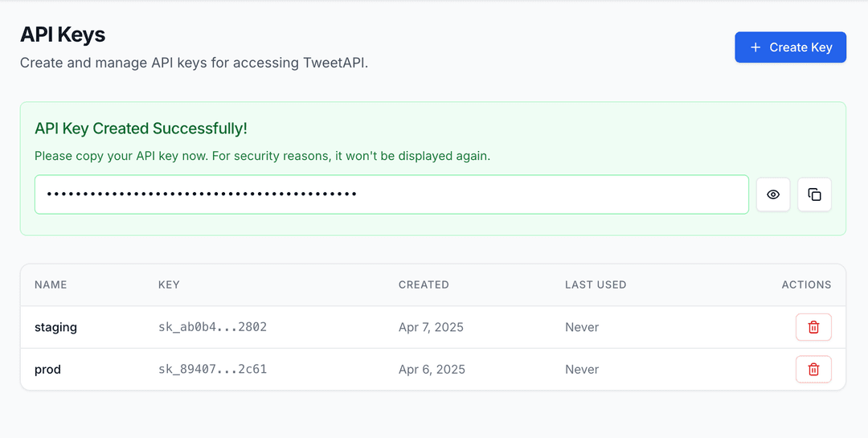
Task: Click the Apr 6, 2025 created date
Action: coord(432,370)
